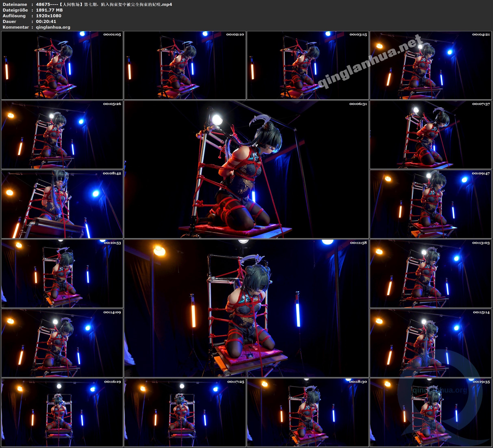
Task: Open the frame labeled 00:10:53
Action: pyautogui.click(x=62, y=274)
